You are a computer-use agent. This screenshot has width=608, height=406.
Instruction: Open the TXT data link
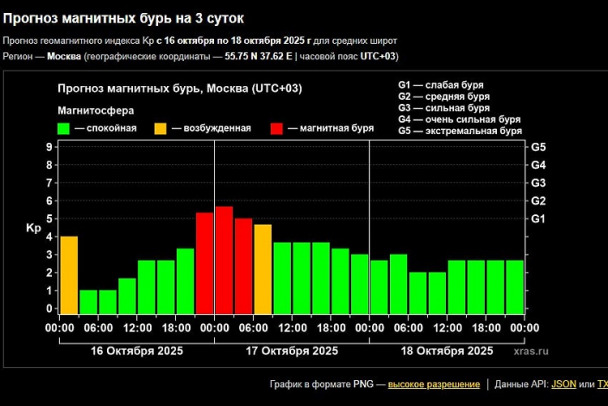point(602,384)
